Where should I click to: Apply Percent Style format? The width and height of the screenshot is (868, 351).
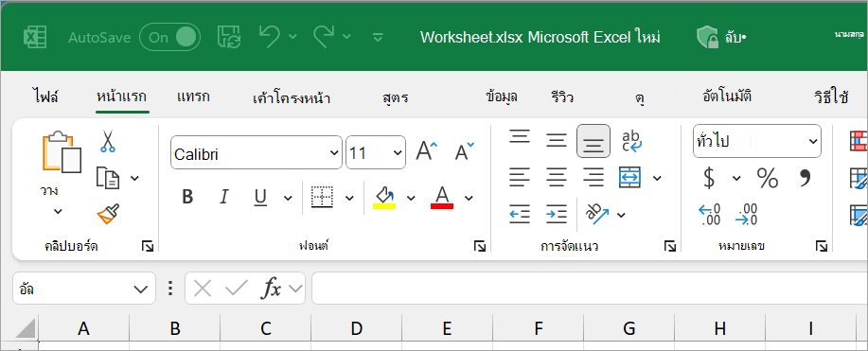pos(768,178)
